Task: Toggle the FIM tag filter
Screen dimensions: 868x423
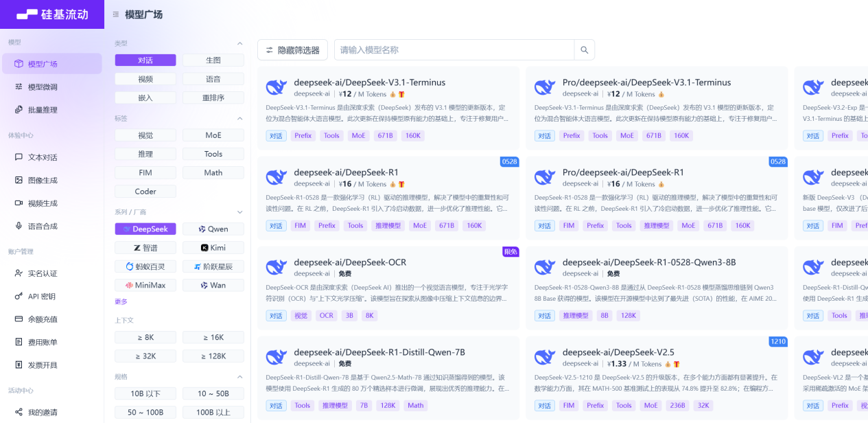Action: (145, 172)
